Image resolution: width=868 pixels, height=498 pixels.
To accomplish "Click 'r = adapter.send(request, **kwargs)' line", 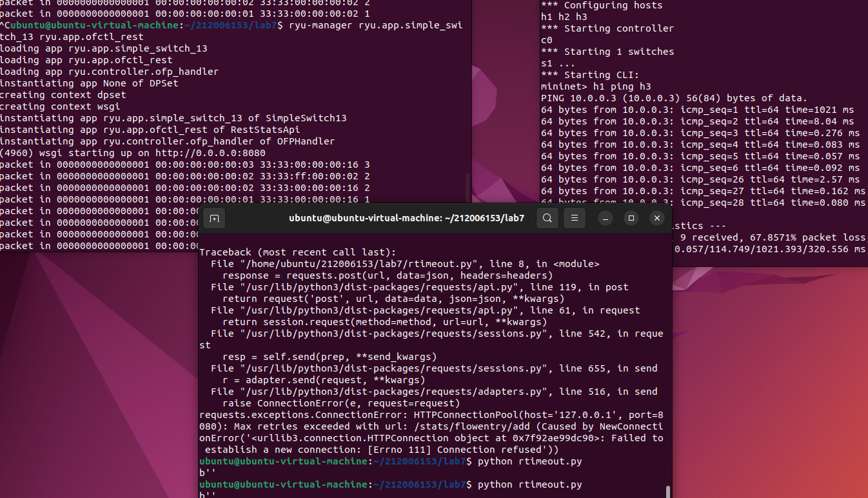I will [324, 380].
